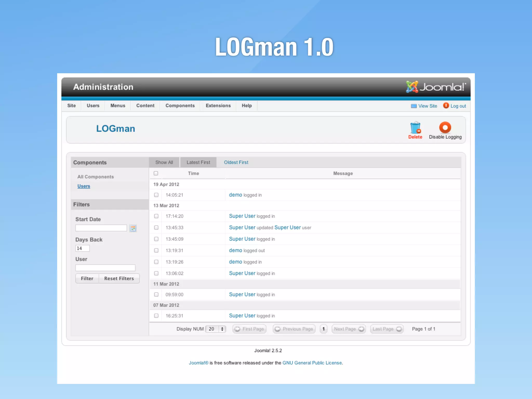The image size is (532, 399).
Task: Click the Days Back field showing 14
Action: [x=82, y=248]
